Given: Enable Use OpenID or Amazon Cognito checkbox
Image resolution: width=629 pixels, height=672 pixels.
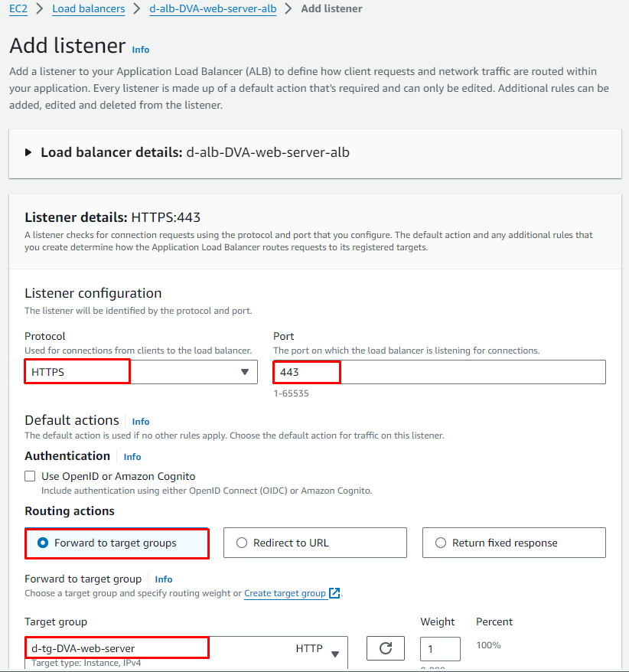Looking at the screenshot, I should tap(30, 476).
